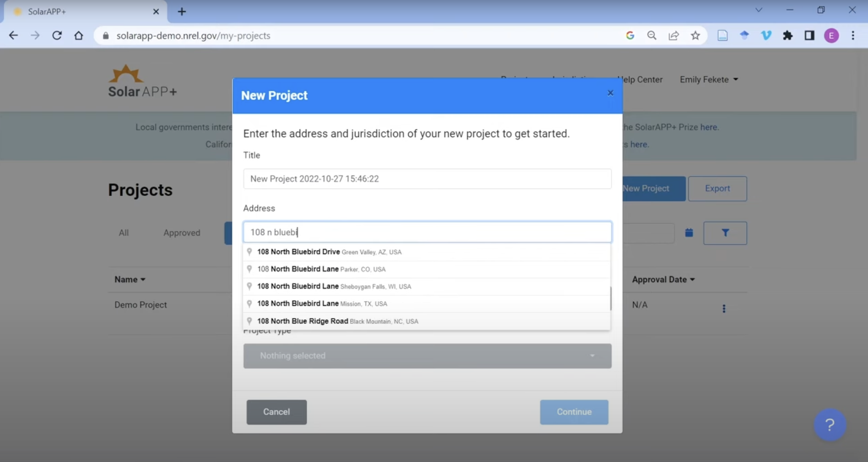The height and width of the screenshot is (462, 868).
Task: Toggle the bookmark star for this page
Action: pos(695,35)
